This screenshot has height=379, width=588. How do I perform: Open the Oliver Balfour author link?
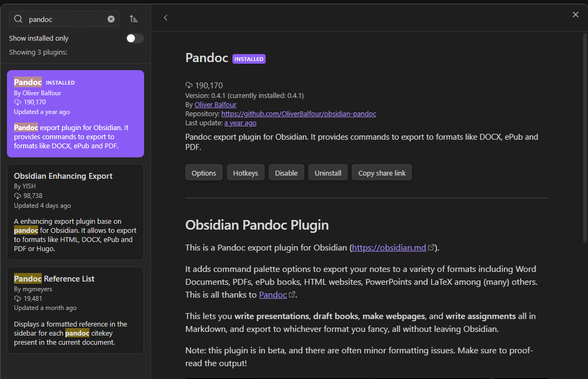(x=215, y=104)
